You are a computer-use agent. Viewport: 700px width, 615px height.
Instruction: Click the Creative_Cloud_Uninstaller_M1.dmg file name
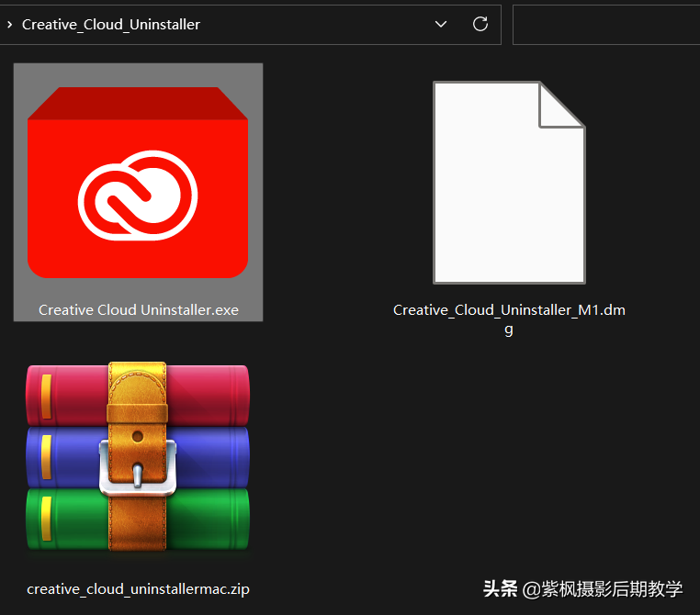(x=509, y=319)
